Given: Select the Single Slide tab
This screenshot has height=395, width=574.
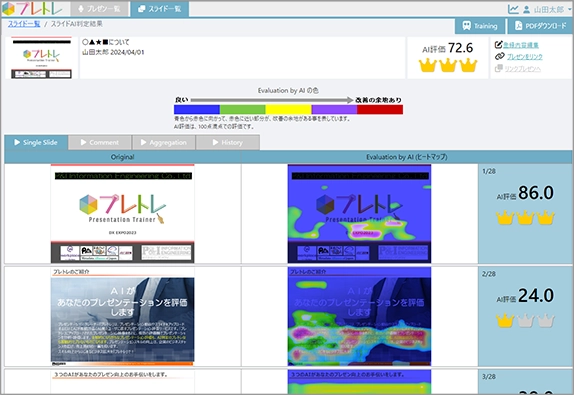Looking at the screenshot, I should [36, 142].
